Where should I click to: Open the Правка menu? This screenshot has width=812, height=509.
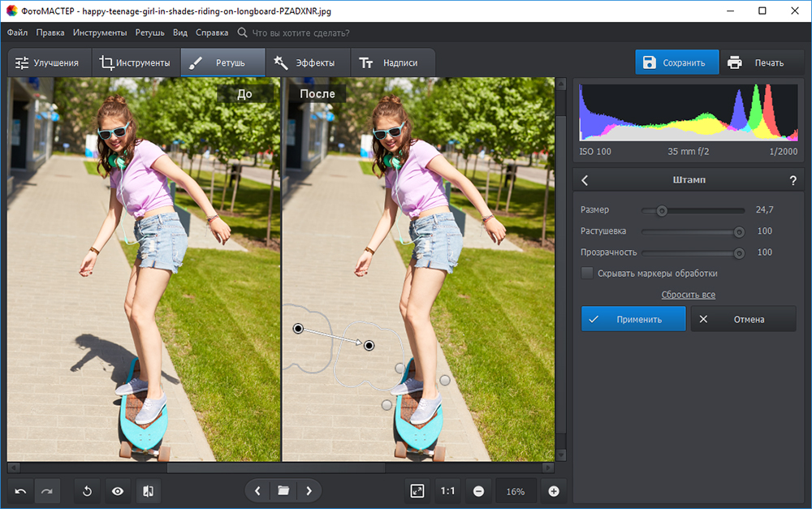tap(50, 32)
